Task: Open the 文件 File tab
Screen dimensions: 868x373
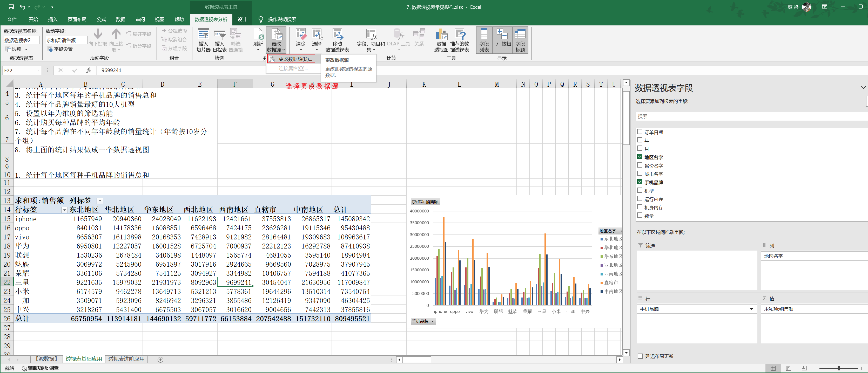Action: tap(12, 19)
